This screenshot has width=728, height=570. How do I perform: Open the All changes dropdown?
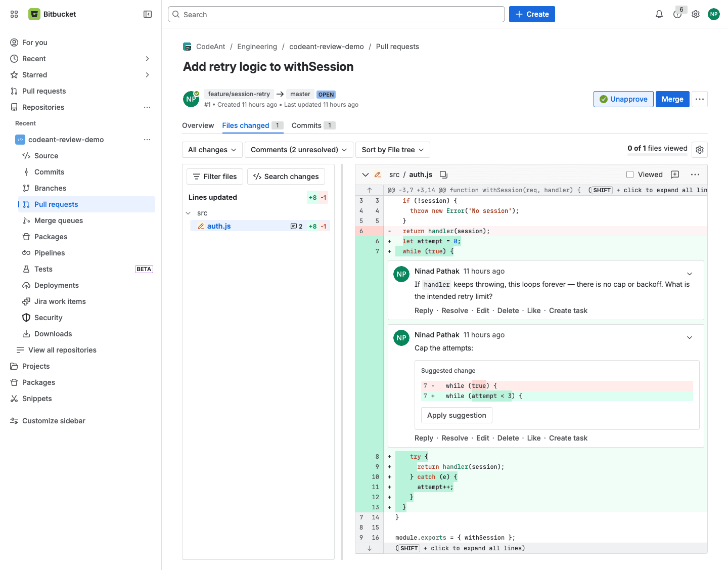(212, 150)
